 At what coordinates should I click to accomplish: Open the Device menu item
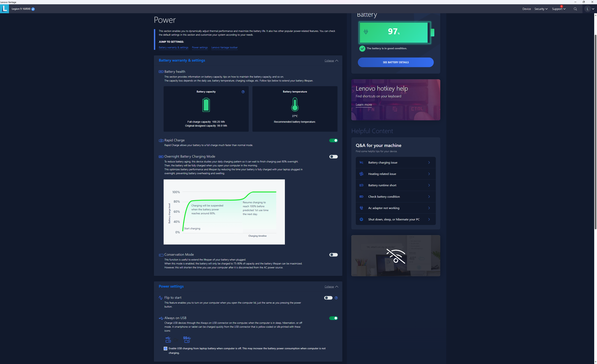(x=526, y=9)
